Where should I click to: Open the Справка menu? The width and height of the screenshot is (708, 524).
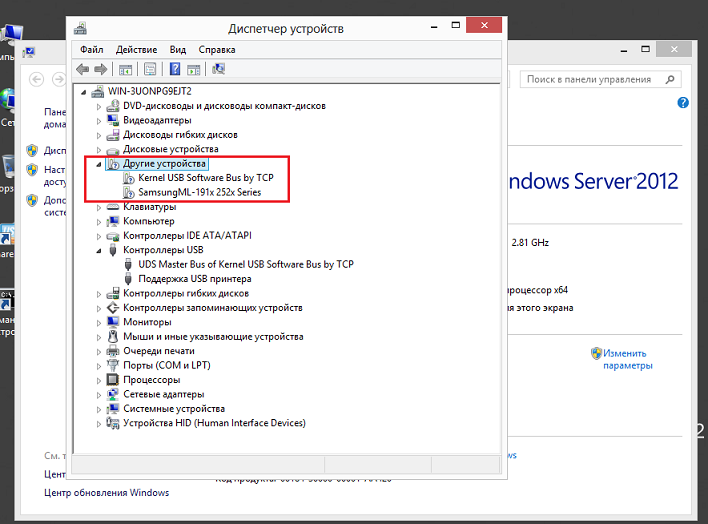(x=217, y=49)
